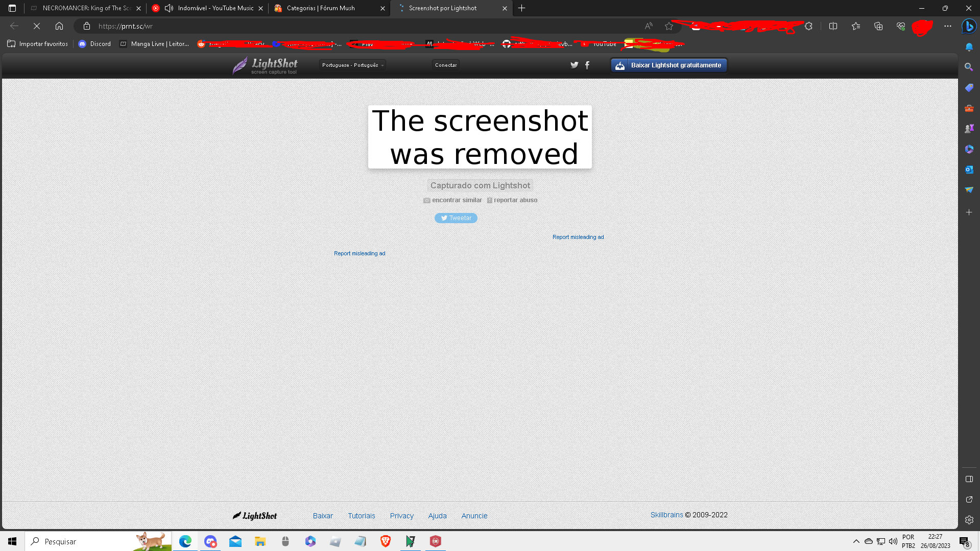
Task: Open tab actions menu icon
Action: [x=12, y=8]
